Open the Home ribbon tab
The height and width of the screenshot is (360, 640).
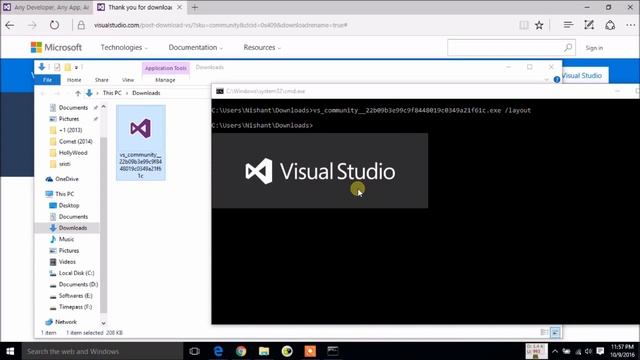74,80
